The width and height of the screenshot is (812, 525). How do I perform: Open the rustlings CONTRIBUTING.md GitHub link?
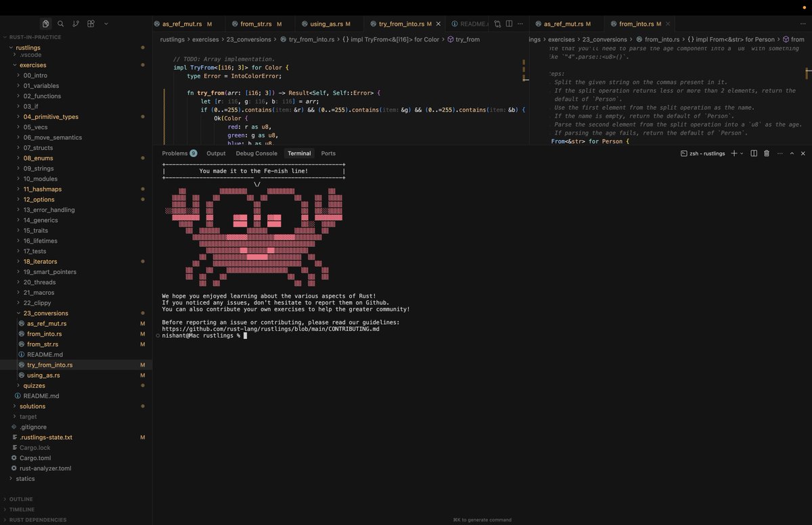coord(271,329)
